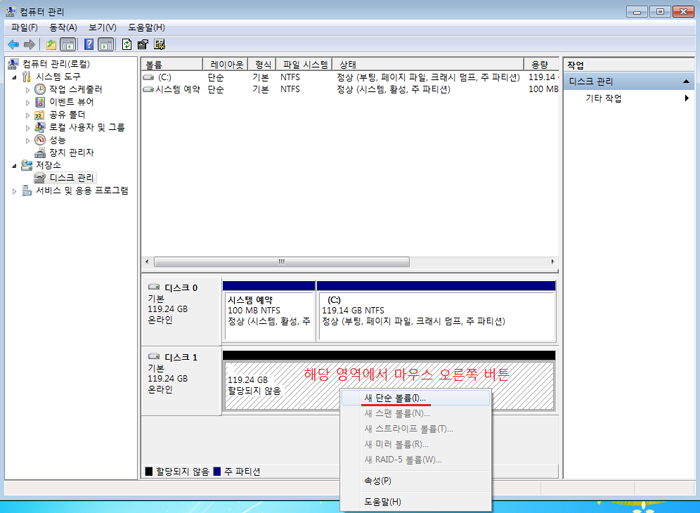Select the (C:) 119.14 GB partition block
Screen dimensions: 700x513
click(x=436, y=312)
